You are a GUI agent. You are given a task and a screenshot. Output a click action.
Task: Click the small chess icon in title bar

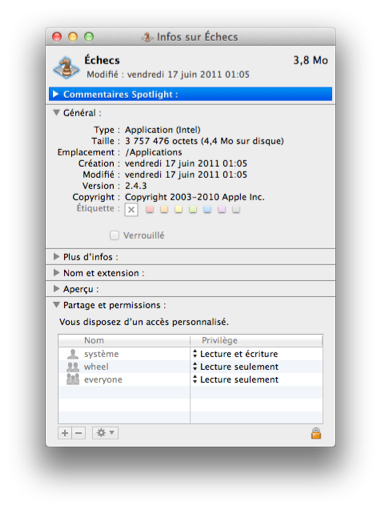147,37
